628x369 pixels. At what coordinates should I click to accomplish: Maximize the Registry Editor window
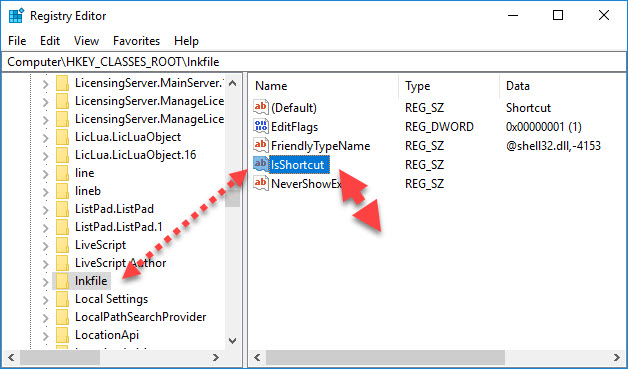tap(558, 16)
